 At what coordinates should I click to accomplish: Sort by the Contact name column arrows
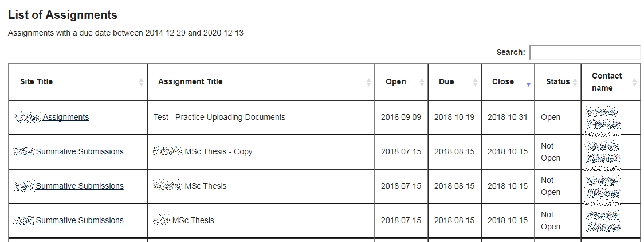click(x=634, y=82)
